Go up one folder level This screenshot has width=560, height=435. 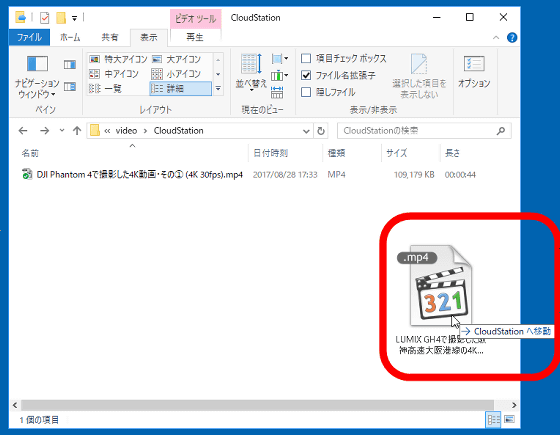click(77, 131)
